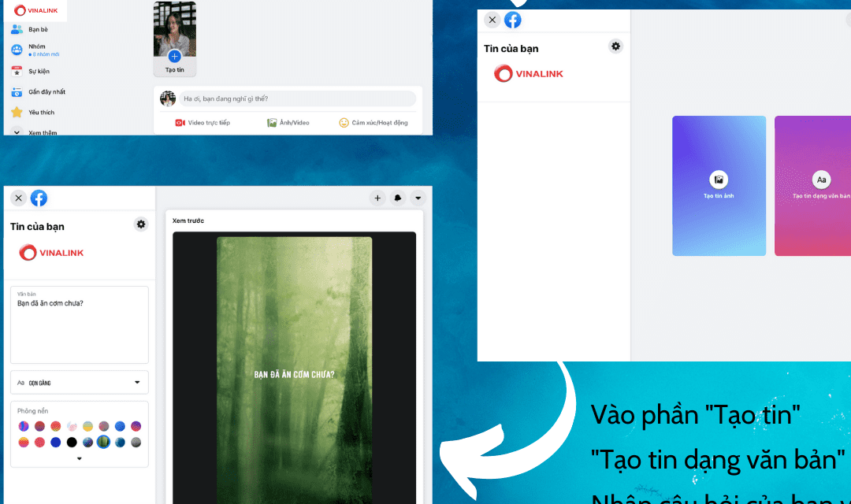Image resolution: width=851 pixels, height=504 pixels.
Task: Click the 'Xem trước' preview heading
Action: pyautogui.click(x=188, y=220)
